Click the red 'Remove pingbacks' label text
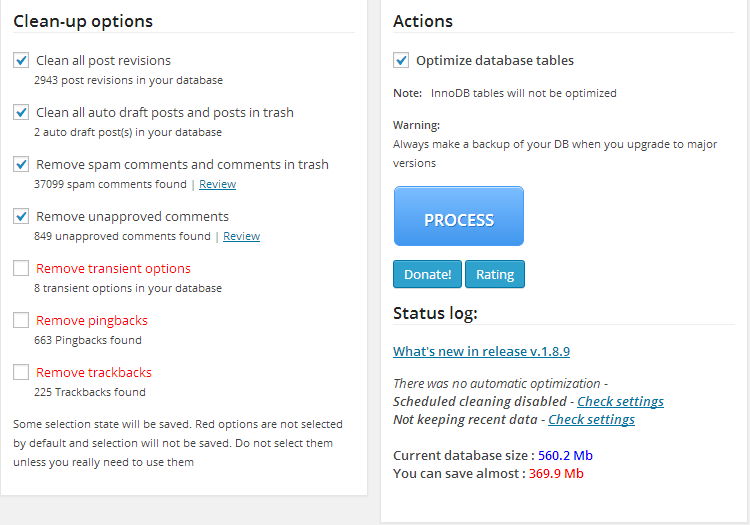This screenshot has height=525, width=750. [x=92, y=320]
